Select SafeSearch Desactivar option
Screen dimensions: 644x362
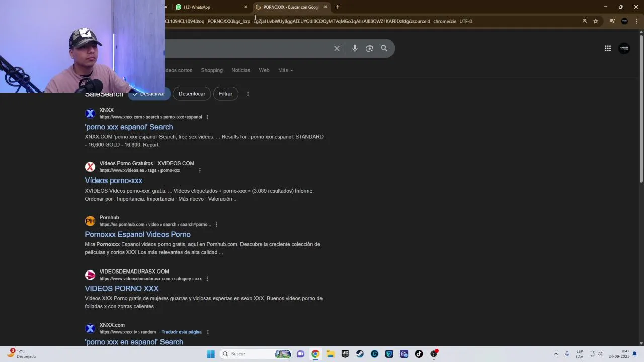[x=148, y=94]
